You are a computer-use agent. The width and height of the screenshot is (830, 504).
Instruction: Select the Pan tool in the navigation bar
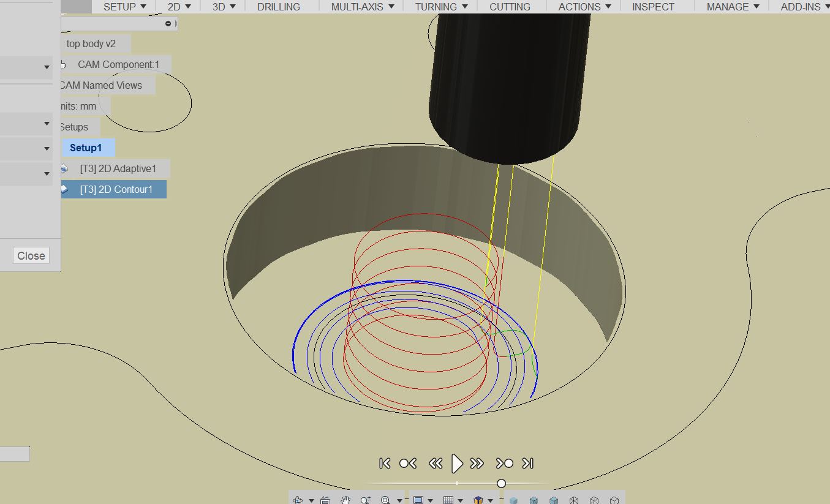coord(345,498)
